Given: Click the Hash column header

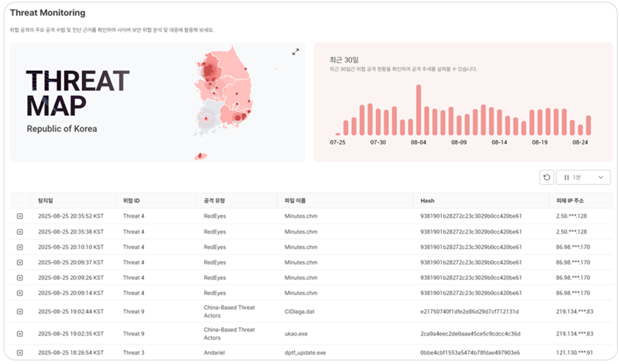Looking at the screenshot, I should pos(427,201).
